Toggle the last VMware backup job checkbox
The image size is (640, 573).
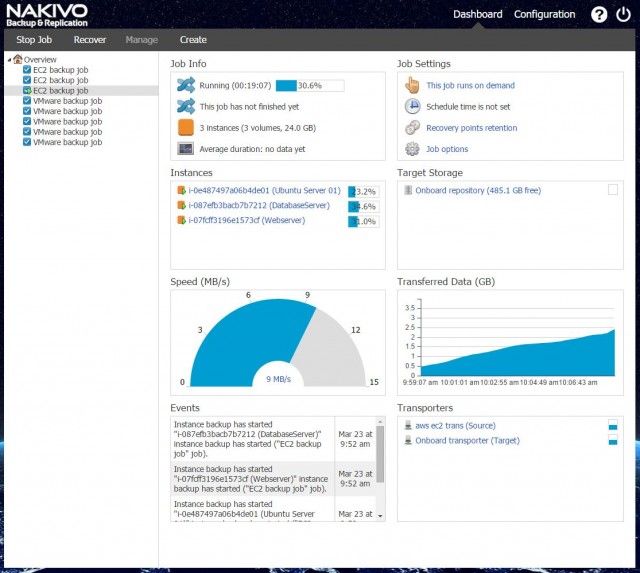[x=27, y=142]
